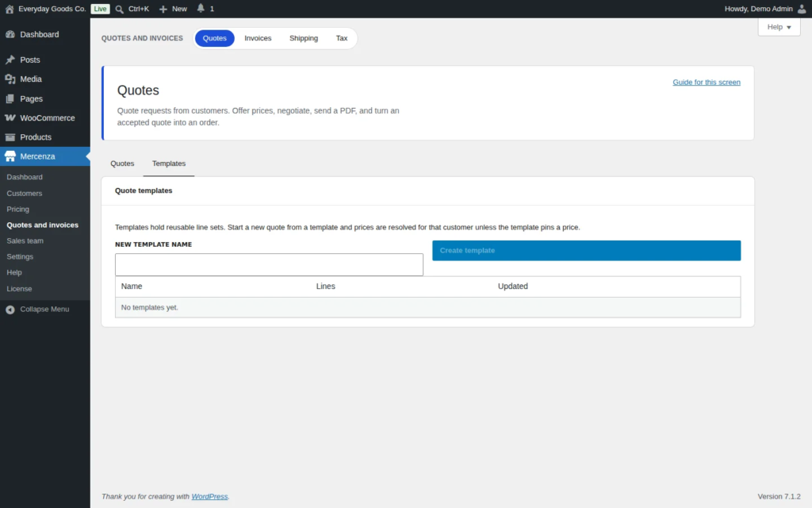
Task: Click the 'No templates yet.' row
Action: pos(427,307)
